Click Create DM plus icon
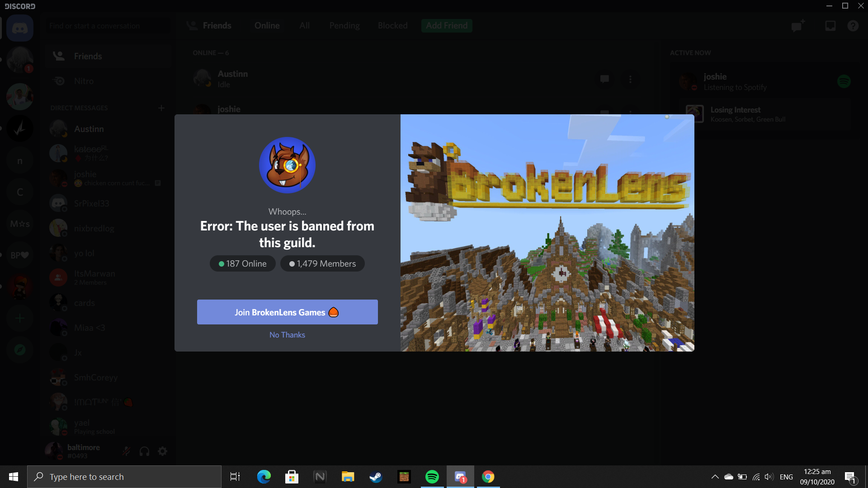This screenshot has height=488, width=868. 161,108
